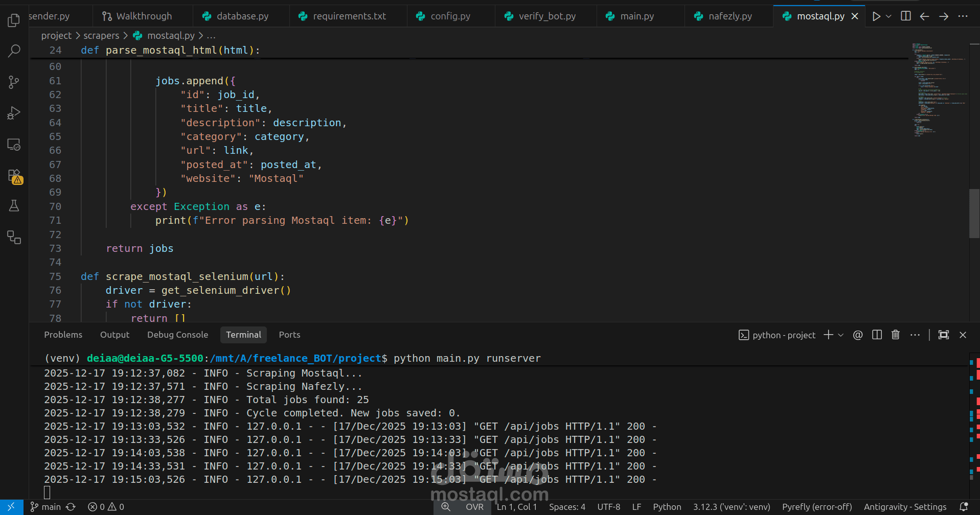Open the Source Control view
The image size is (980, 515).
click(x=14, y=82)
